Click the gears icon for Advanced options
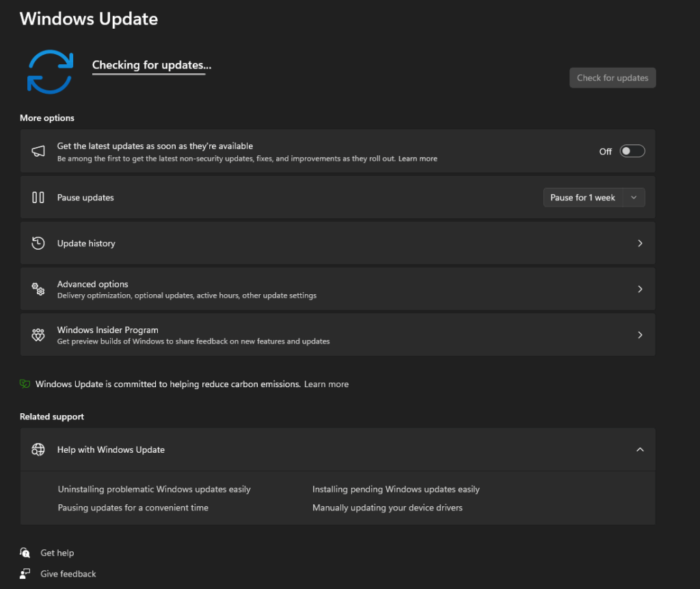The width and height of the screenshot is (700, 589). coord(38,289)
